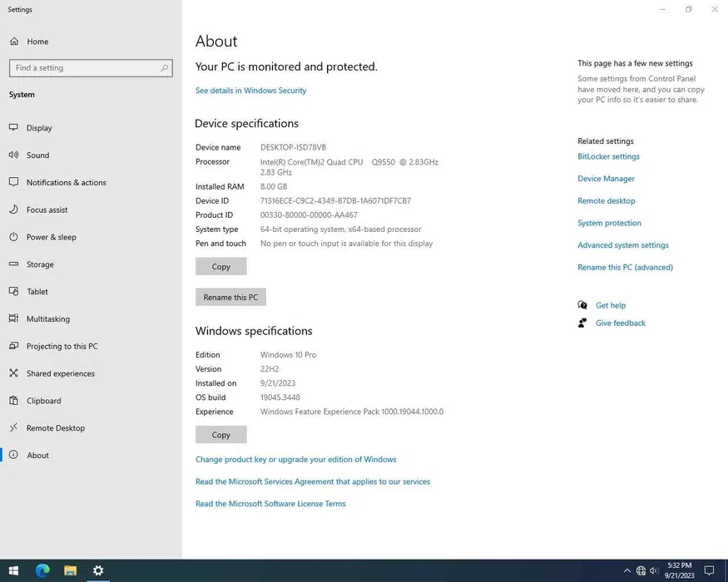Open the Action Center notification icon
Image resolution: width=728 pixels, height=582 pixels.
click(709, 570)
